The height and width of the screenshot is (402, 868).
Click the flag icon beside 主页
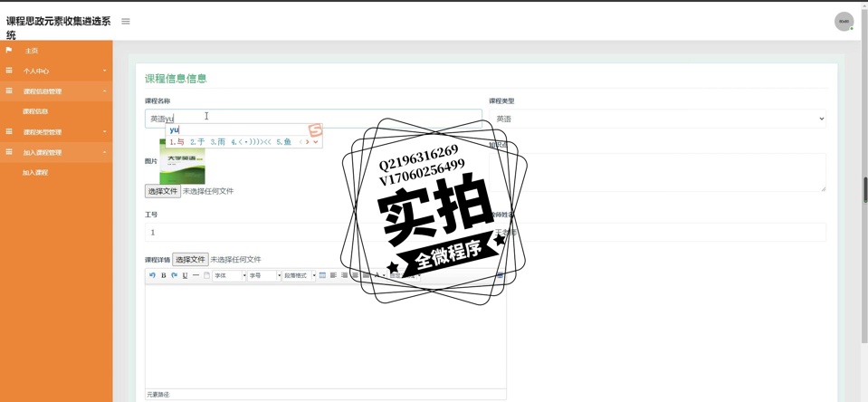pos(9,51)
